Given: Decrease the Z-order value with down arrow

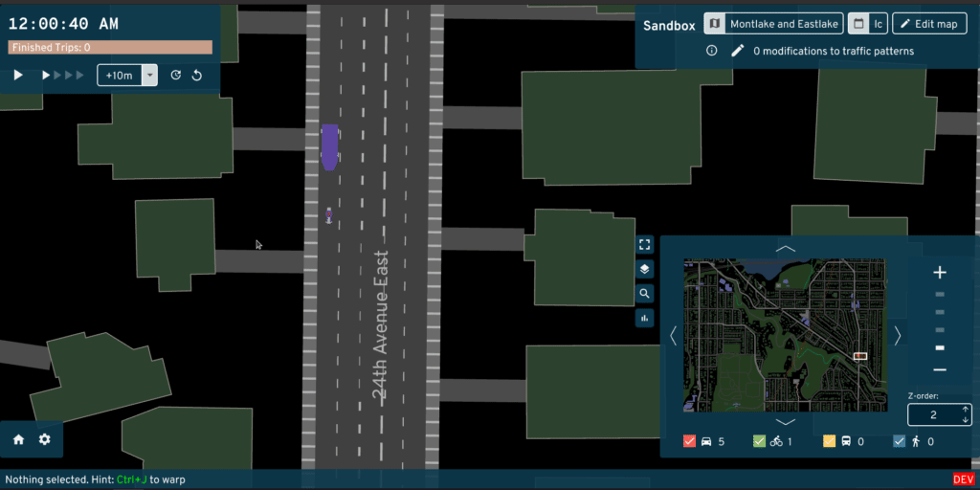Looking at the screenshot, I should (966, 419).
